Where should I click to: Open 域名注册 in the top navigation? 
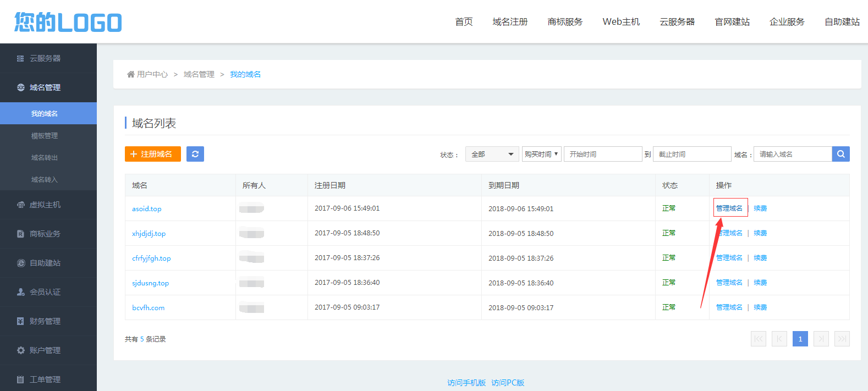coord(510,22)
